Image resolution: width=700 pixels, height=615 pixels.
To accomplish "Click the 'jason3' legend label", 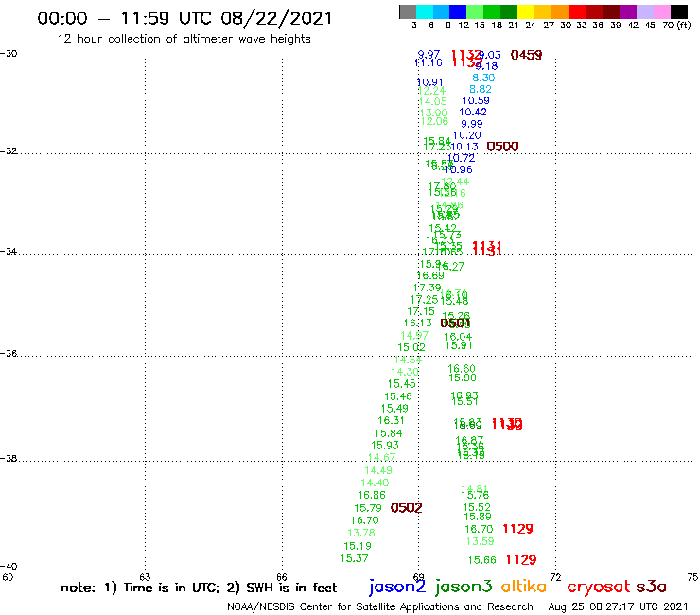I will coord(464,587).
